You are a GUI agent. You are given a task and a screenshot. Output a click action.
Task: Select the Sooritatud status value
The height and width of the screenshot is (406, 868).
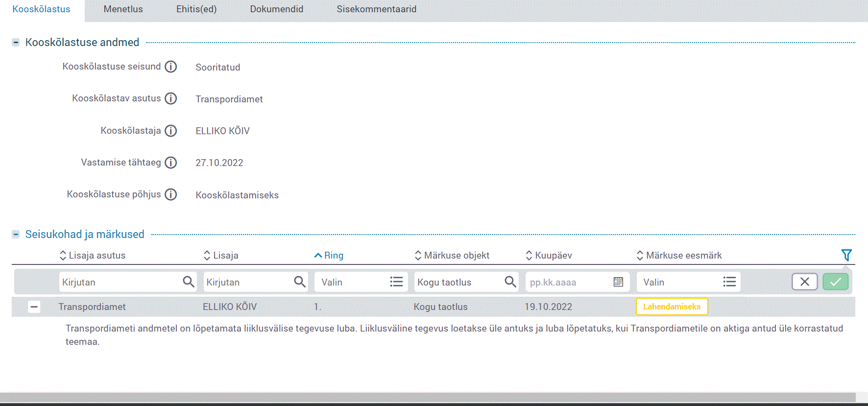(218, 68)
